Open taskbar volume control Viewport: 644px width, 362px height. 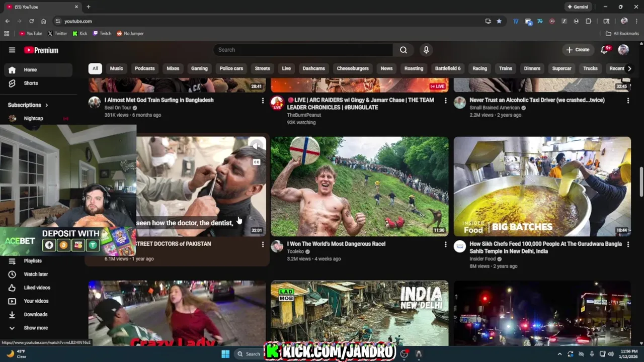pyautogui.click(x=610, y=354)
